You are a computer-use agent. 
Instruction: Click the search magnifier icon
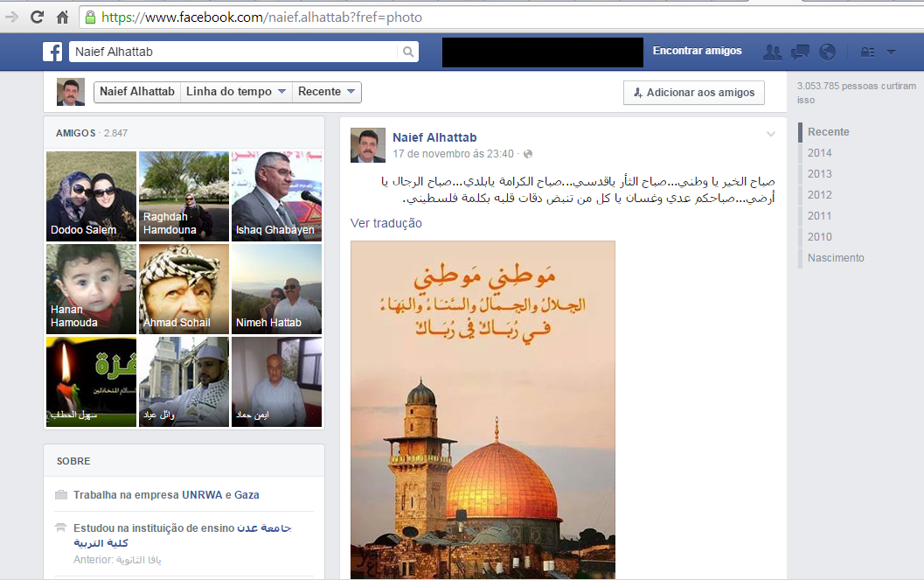(x=407, y=52)
